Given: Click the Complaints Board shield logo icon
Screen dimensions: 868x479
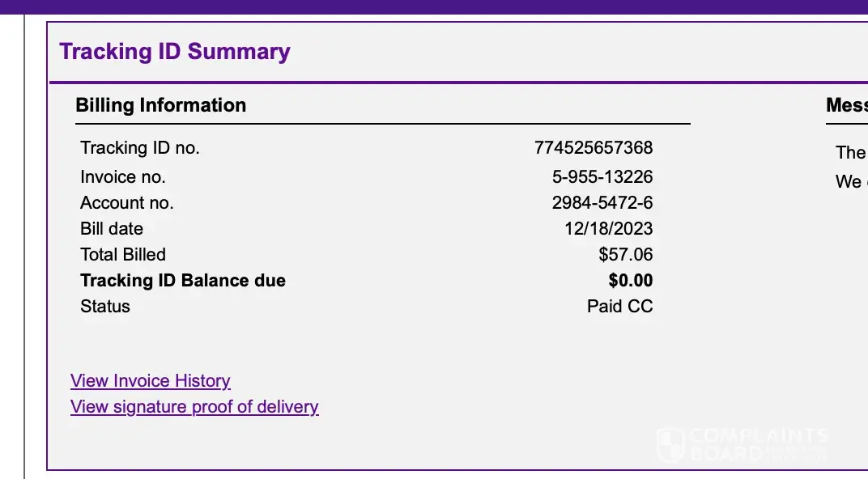Looking at the screenshot, I should (670, 444).
